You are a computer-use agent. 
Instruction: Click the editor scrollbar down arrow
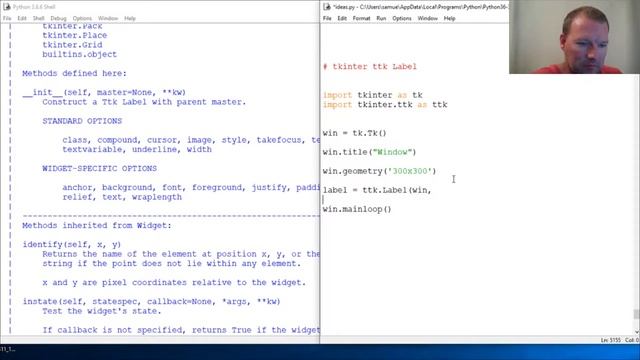pos(636,332)
